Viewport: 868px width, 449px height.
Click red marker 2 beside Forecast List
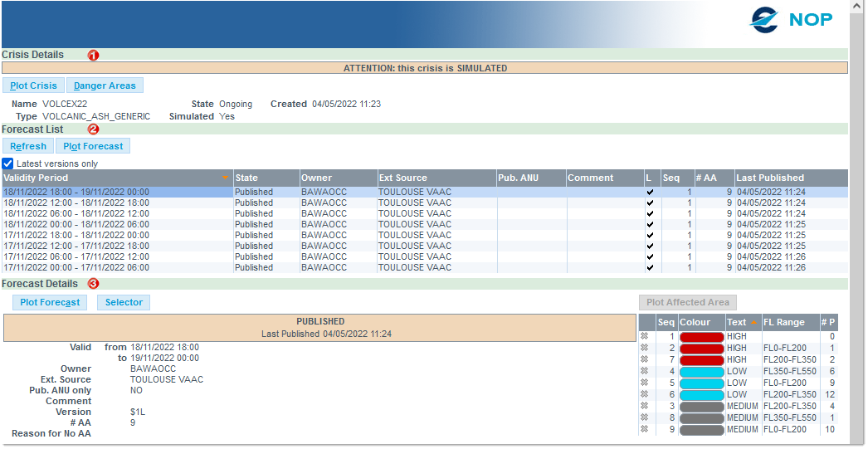[94, 129]
